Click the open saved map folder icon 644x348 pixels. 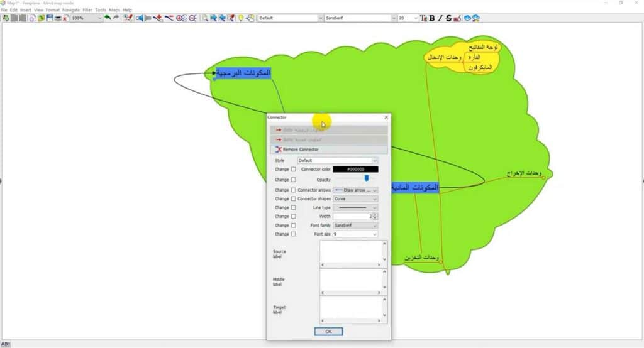(41, 18)
